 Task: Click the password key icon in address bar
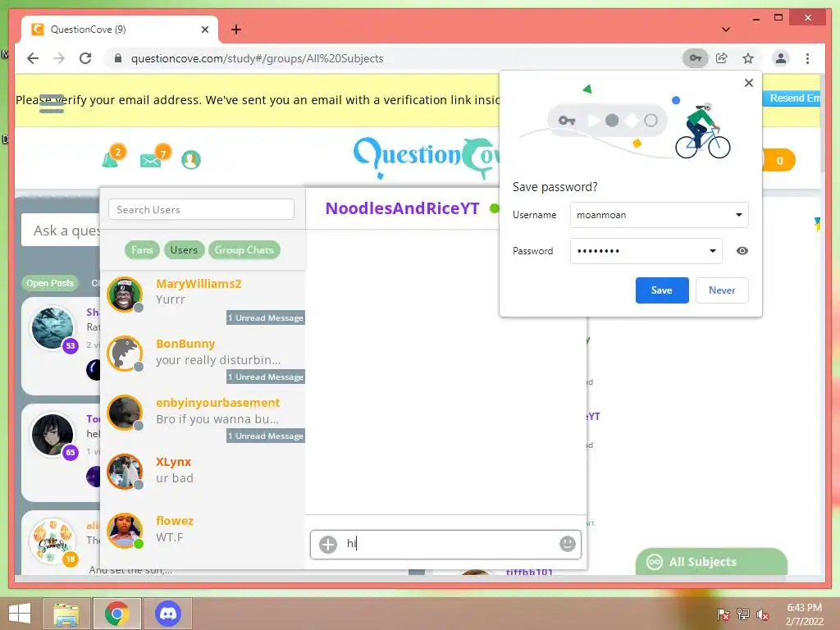coord(696,58)
